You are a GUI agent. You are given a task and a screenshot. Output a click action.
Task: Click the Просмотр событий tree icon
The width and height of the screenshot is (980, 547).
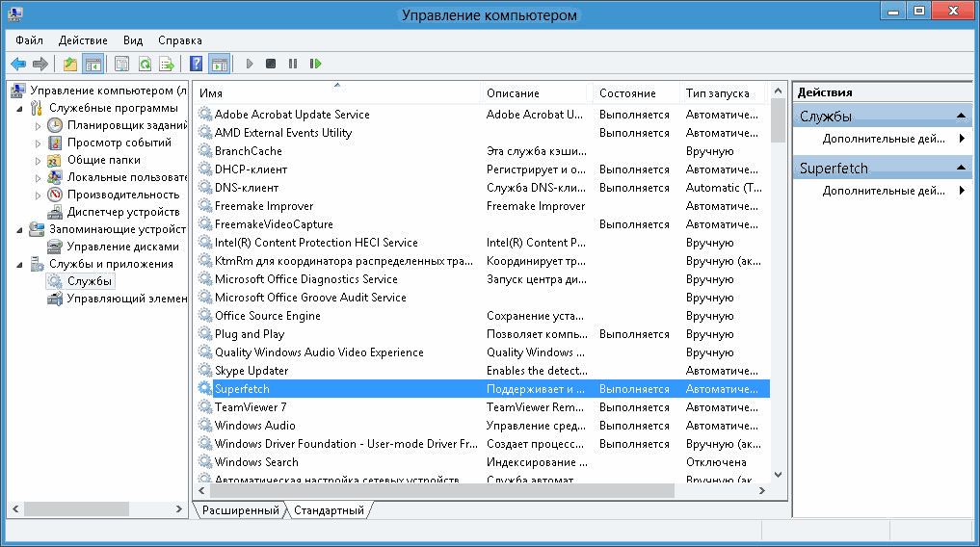point(55,143)
